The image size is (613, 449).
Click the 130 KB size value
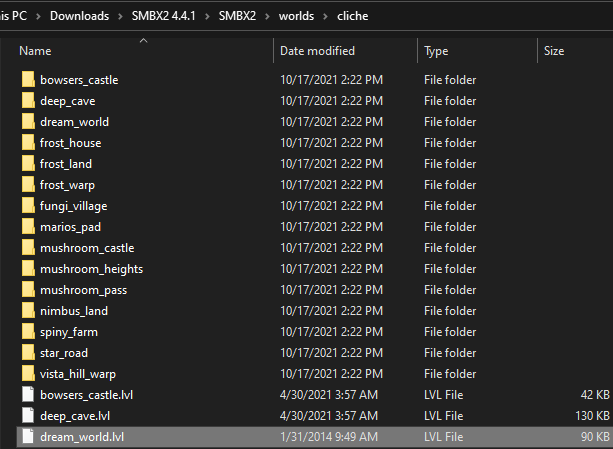point(592,416)
